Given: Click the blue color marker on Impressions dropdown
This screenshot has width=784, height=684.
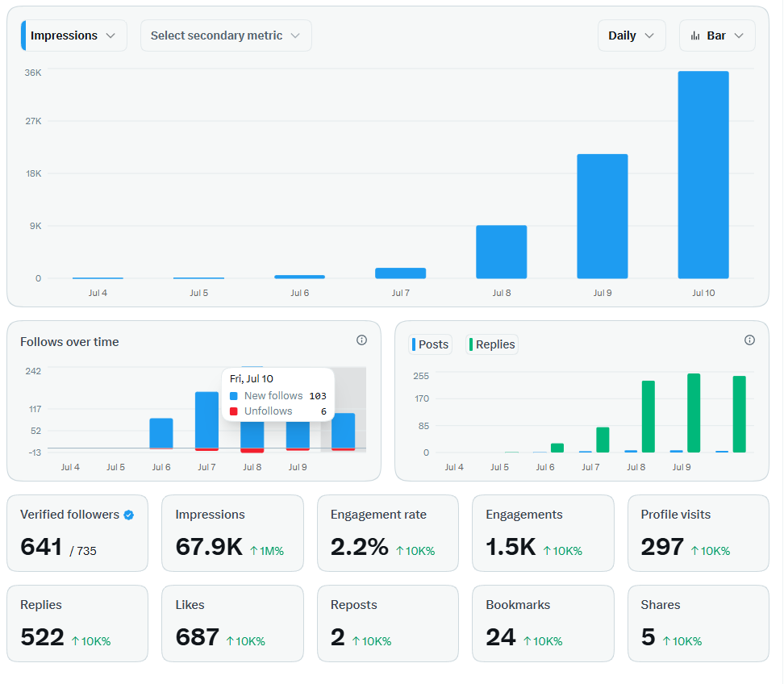Looking at the screenshot, I should (x=23, y=35).
